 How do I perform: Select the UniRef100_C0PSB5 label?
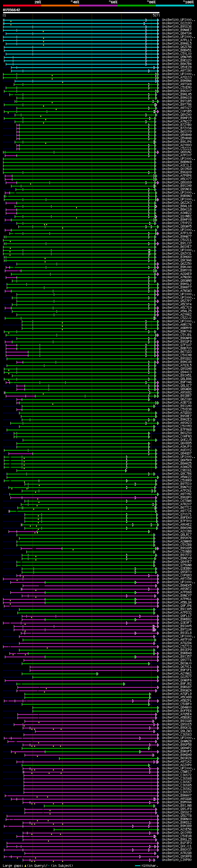click(x=177, y=111)
